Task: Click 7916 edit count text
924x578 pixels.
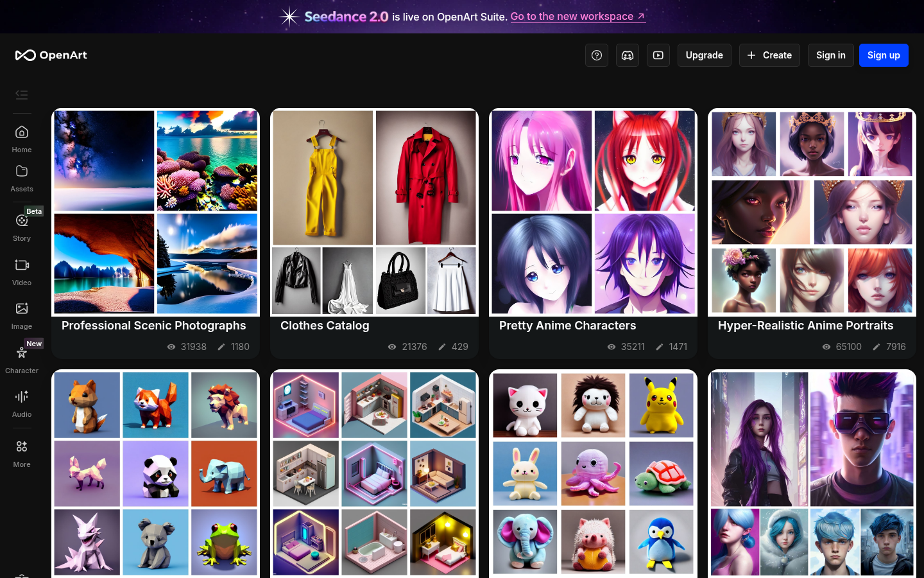Action: (x=896, y=347)
